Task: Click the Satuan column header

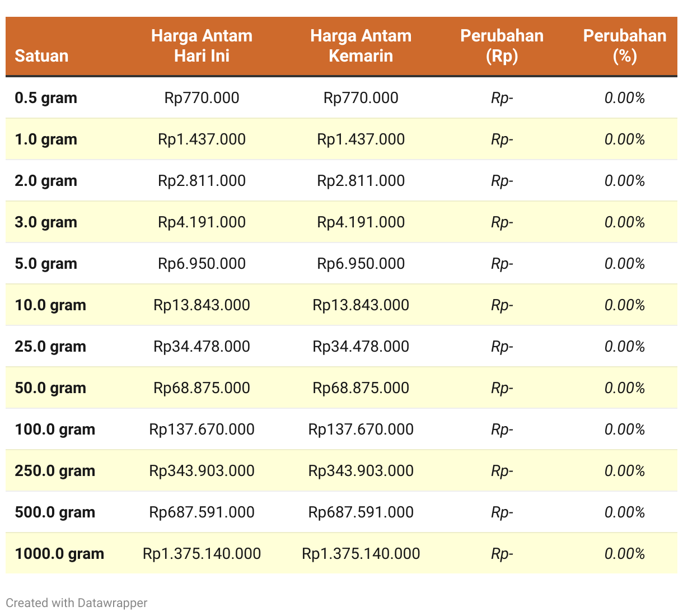Action: point(41,56)
